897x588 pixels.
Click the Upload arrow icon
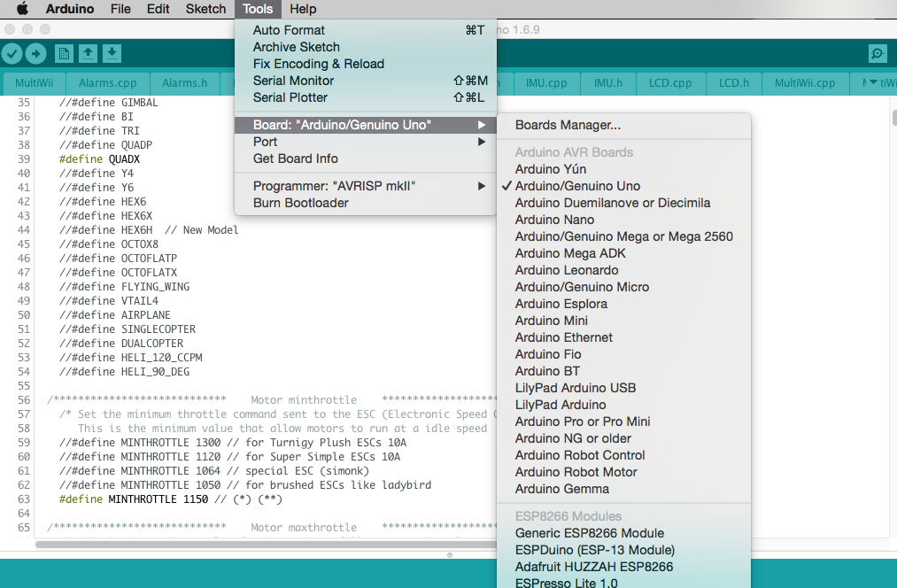tap(35, 54)
